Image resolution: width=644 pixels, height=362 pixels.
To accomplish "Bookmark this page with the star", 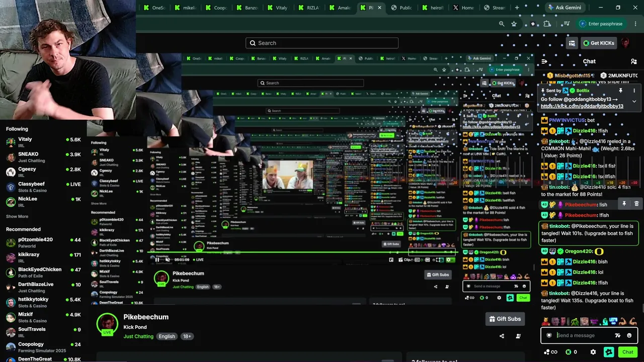I will coord(514,24).
